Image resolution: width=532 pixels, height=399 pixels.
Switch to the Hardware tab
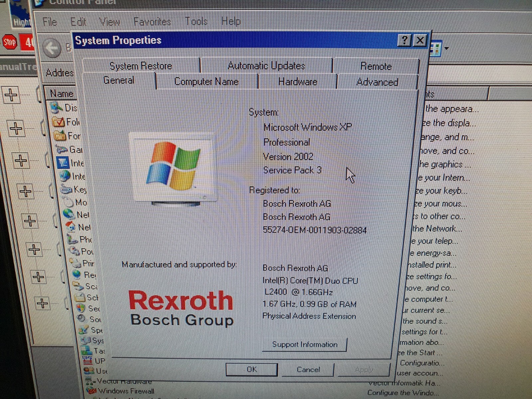point(297,81)
